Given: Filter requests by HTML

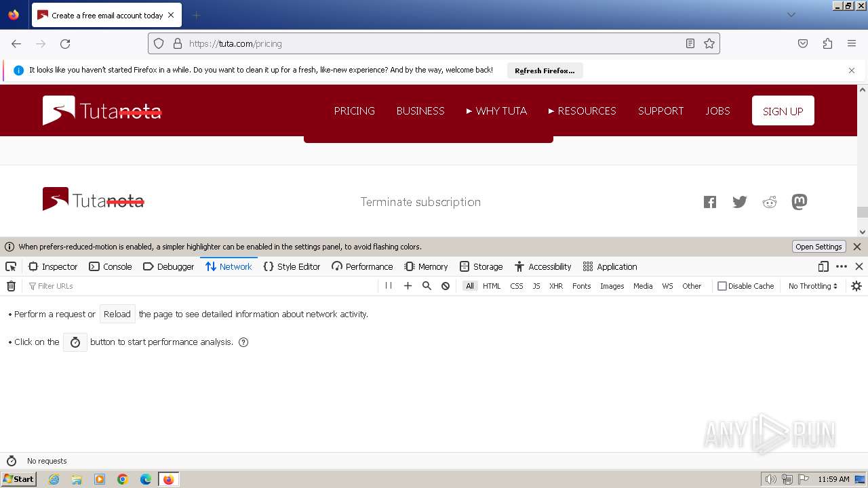Looking at the screenshot, I should point(492,286).
